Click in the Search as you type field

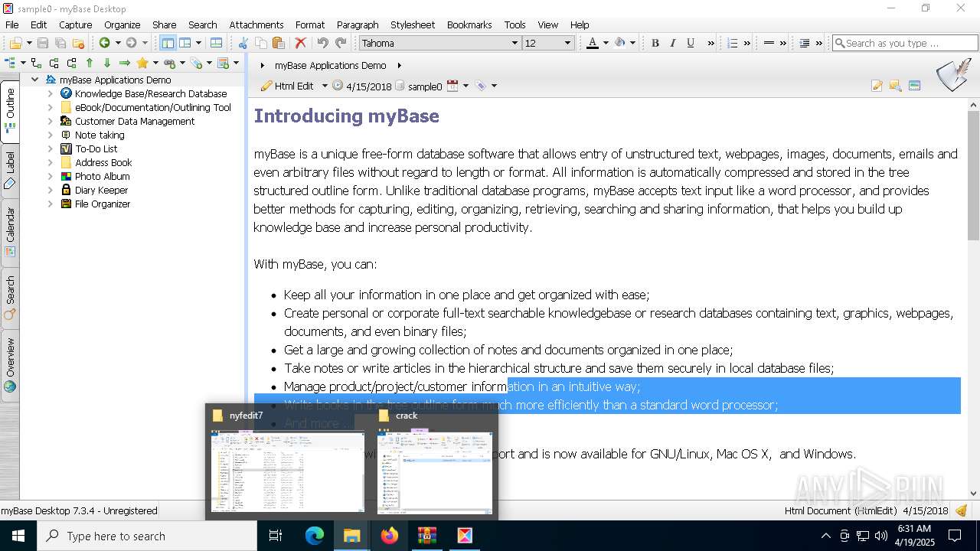[x=905, y=43]
